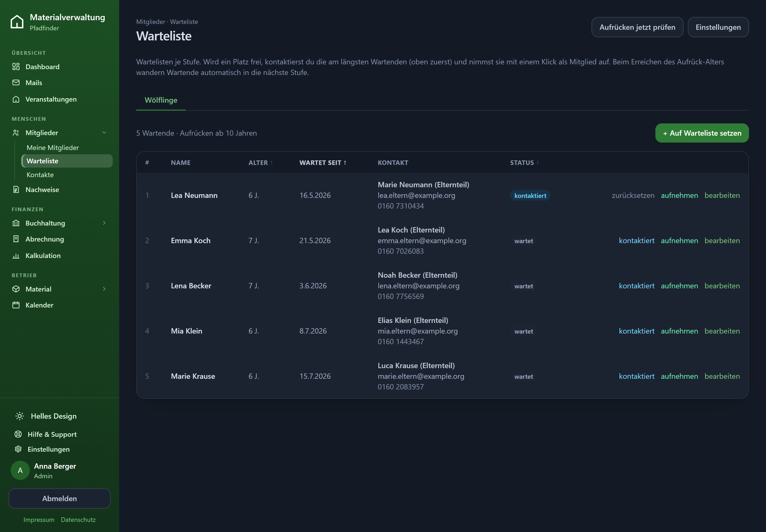Viewport: 766px width, 532px height.
Task: Click aufnehmen for Emma Koch
Action: click(x=679, y=241)
